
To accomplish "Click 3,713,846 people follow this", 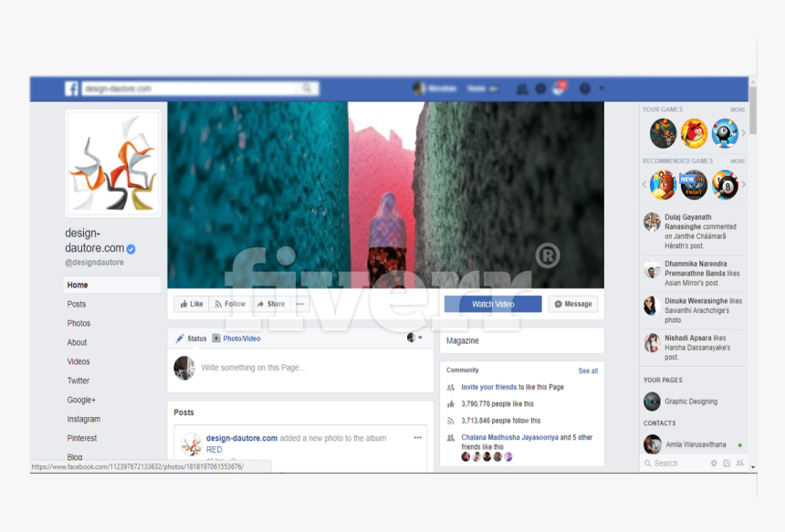I will pyautogui.click(x=500, y=421).
